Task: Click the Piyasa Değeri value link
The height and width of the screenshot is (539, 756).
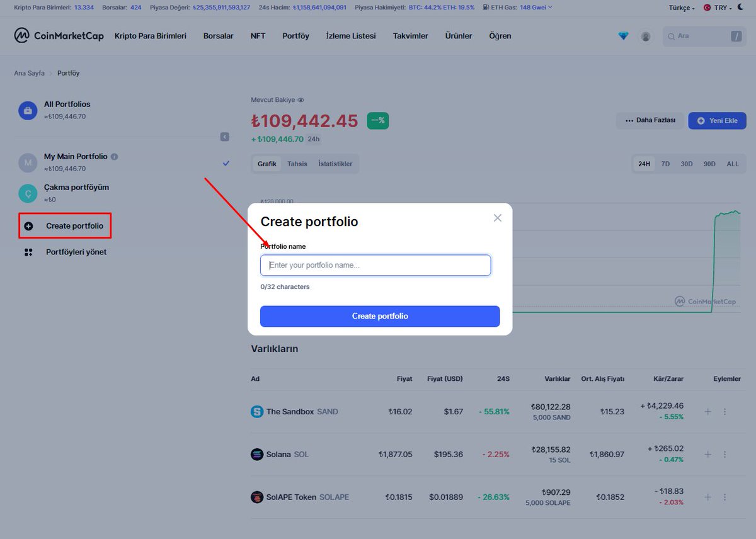Action: 221,8
